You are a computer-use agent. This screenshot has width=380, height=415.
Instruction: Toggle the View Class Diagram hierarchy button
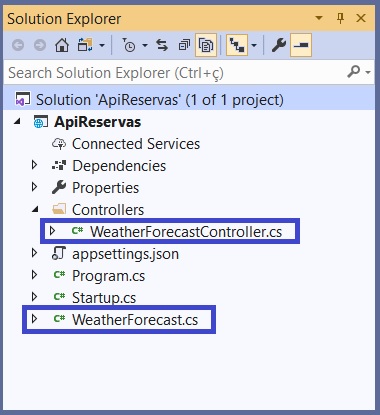coord(237,45)
